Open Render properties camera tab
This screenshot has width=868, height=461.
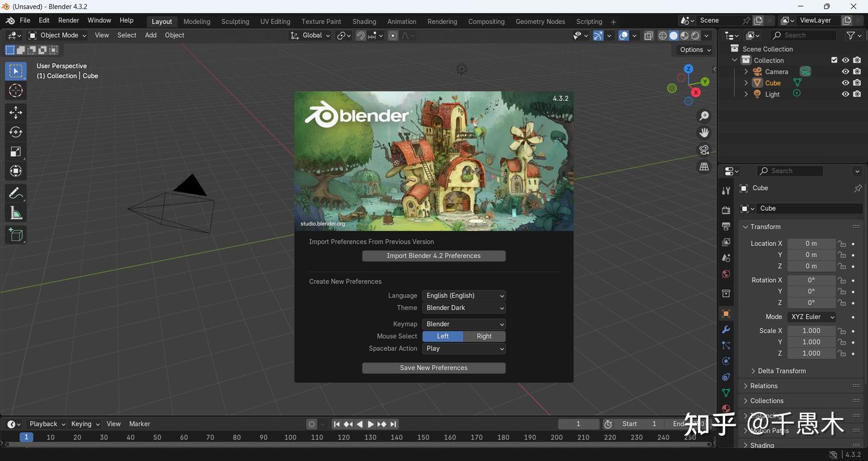[x=726, y=209]
